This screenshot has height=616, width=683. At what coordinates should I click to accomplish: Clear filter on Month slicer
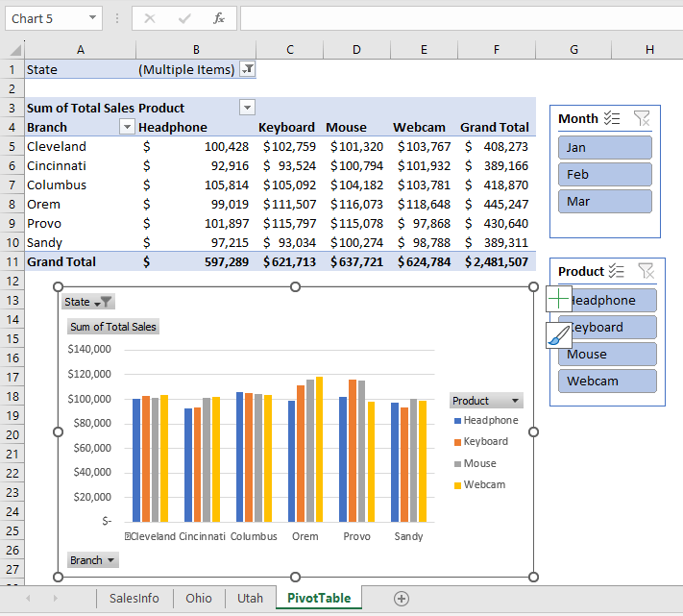pyautogui.click(x=642, y=118)
